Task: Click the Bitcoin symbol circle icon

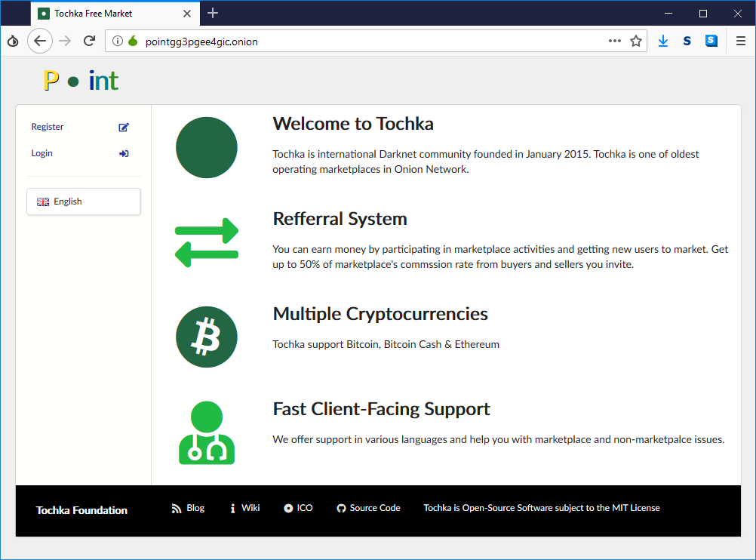Action: pos(207,337)
